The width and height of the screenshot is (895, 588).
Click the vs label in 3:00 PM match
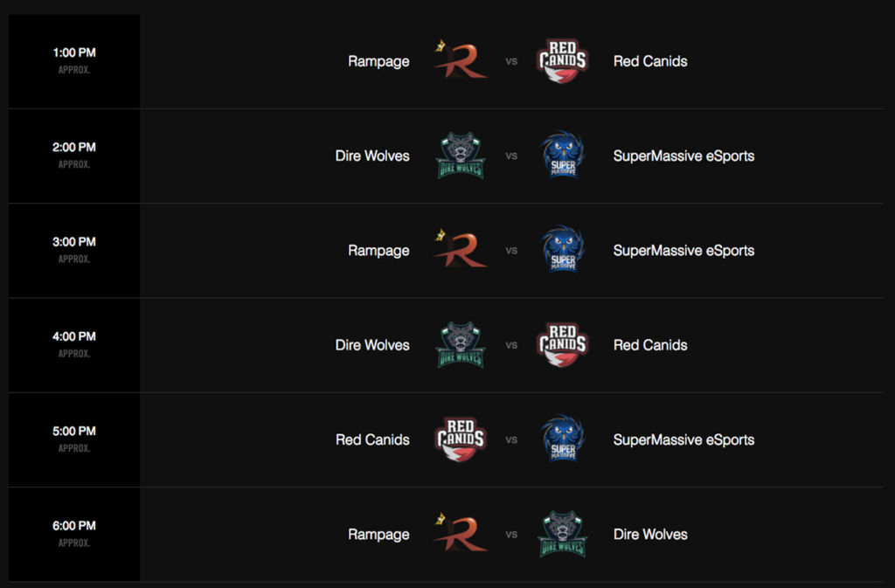(511, 251)
